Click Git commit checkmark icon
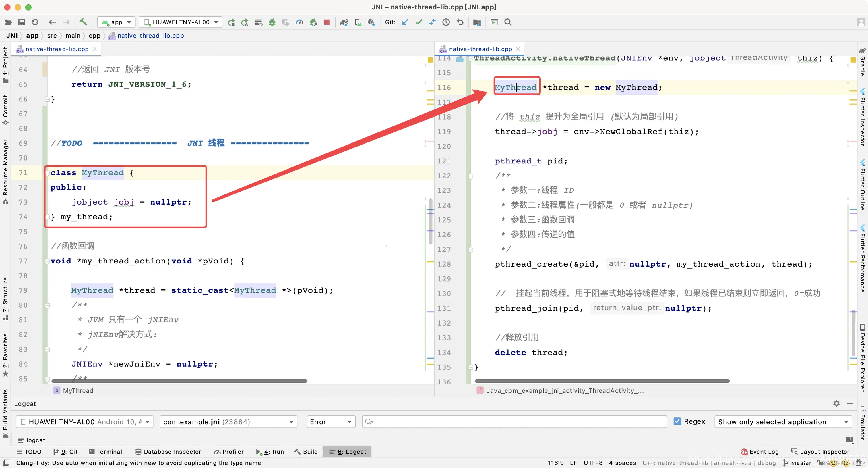This screenshot has width=868, height=468. click(419, 22)
